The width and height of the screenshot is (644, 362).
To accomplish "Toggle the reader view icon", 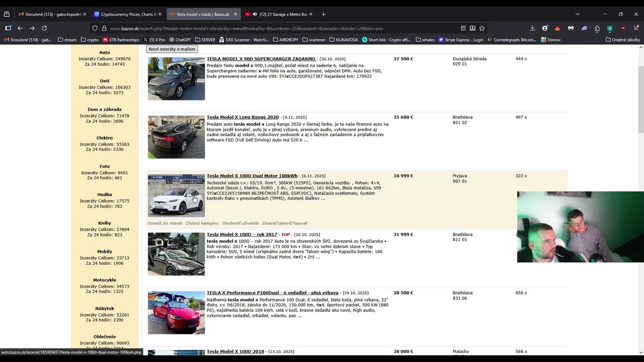I will click(463, 28).
